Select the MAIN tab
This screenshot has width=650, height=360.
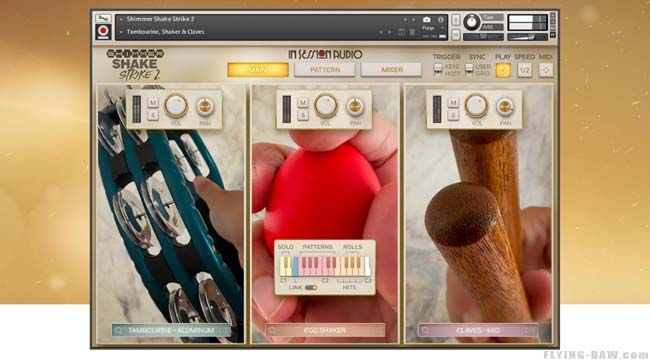pyautogui.click(x=258, y=70)
